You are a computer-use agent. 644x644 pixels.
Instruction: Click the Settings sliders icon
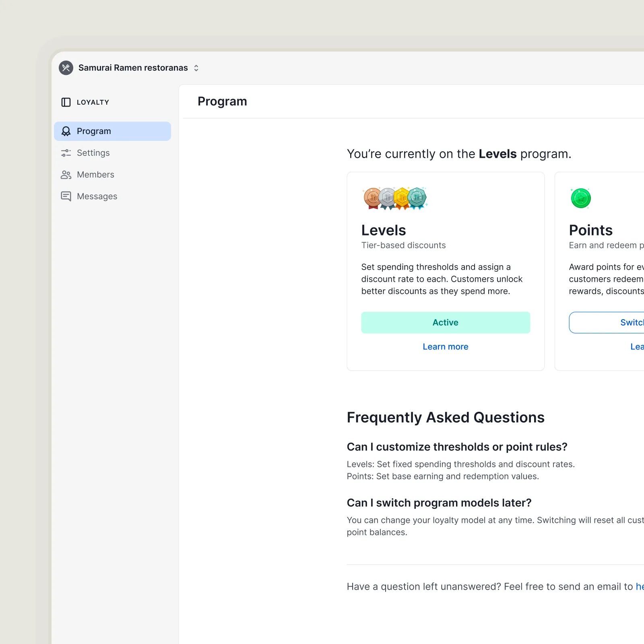point(66,153)
